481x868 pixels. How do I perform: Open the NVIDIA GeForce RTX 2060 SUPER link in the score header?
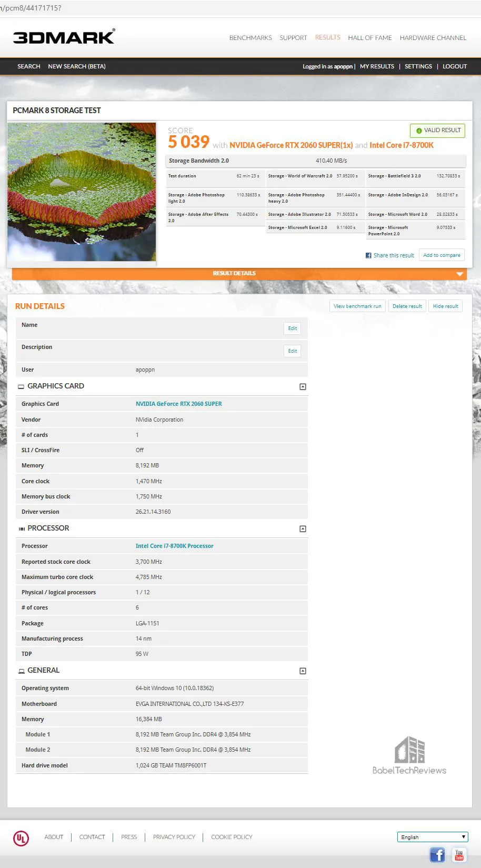(291, 145)
